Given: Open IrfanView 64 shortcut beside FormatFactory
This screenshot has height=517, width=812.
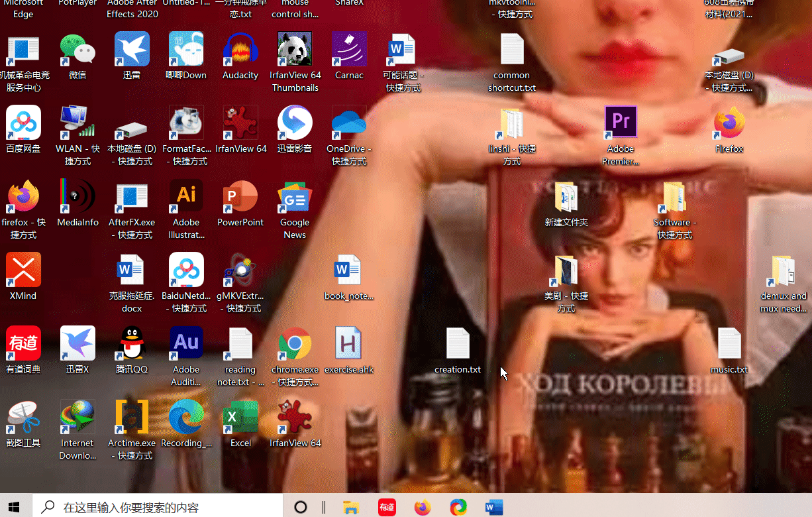Looking at the screenshot, I should [x=240, y=123].
